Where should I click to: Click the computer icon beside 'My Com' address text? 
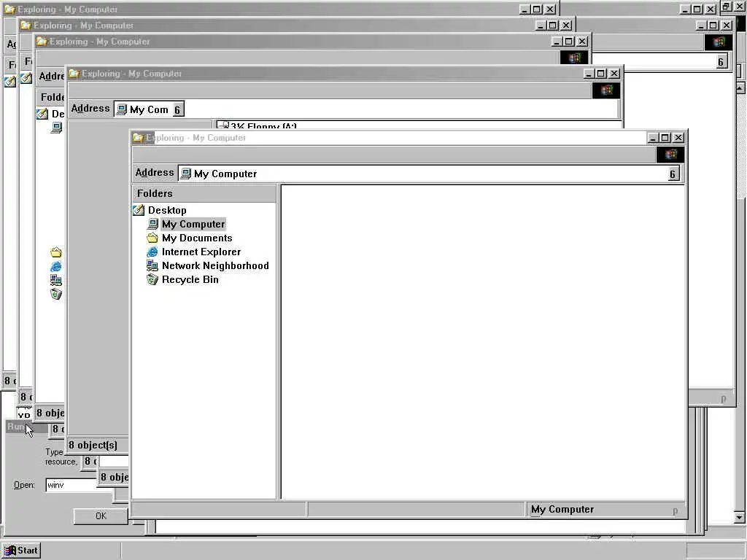122,109
